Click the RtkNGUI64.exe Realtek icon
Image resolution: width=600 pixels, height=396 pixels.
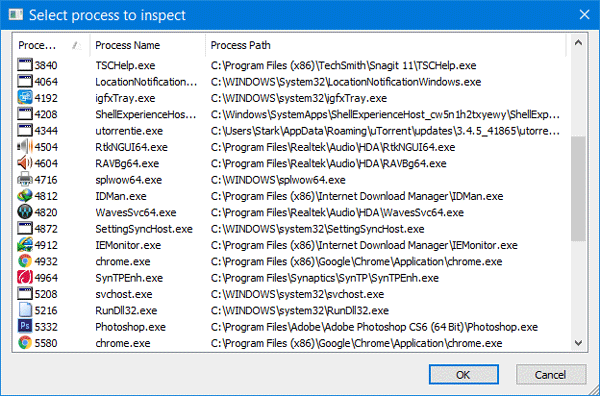[25, 147]
